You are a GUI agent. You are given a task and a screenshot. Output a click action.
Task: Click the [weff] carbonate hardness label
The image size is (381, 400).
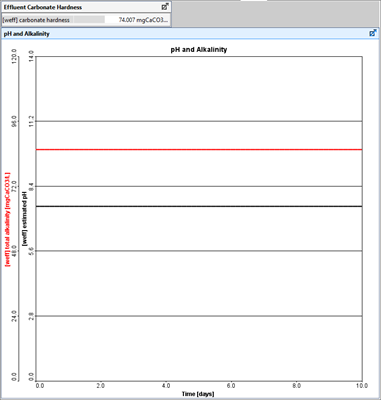36,20
